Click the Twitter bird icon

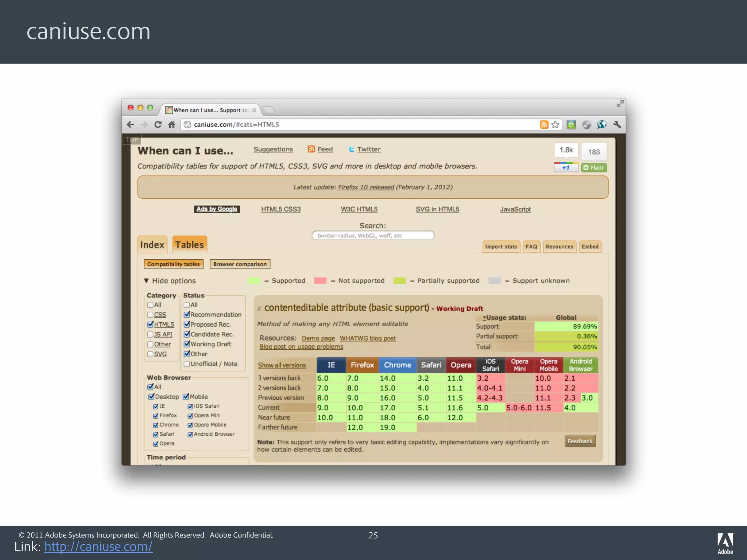point(352,149)
